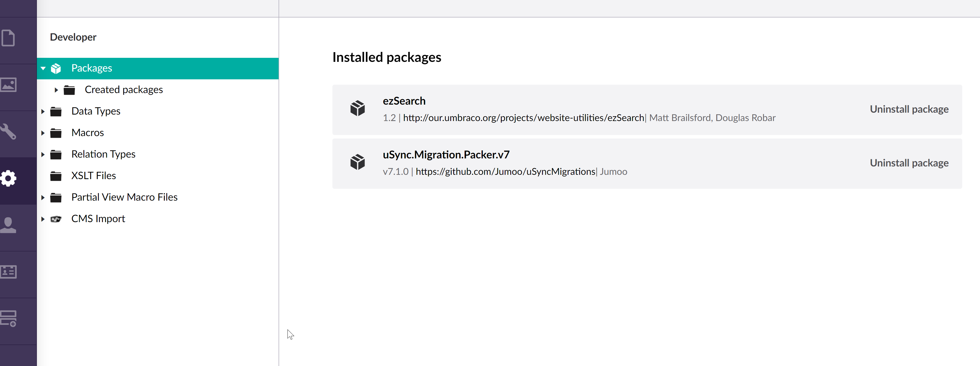Expand the Macros folder arrow
980x366 pixels.
click(x=43, y=133)
